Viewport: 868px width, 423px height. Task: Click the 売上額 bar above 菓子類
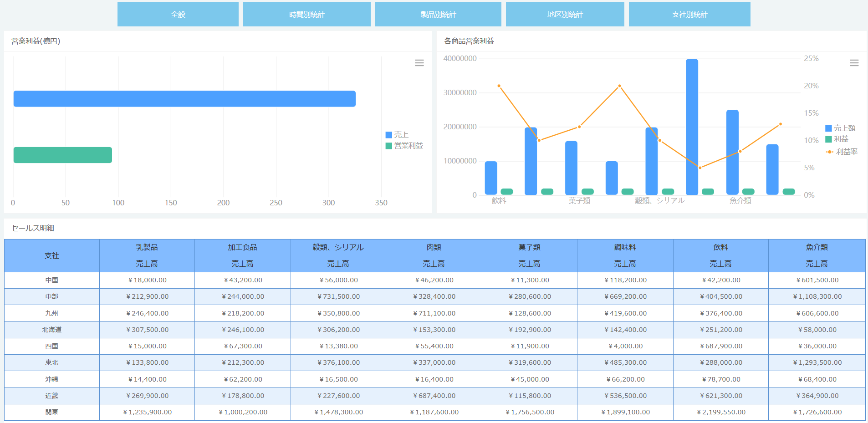[571, 168]
